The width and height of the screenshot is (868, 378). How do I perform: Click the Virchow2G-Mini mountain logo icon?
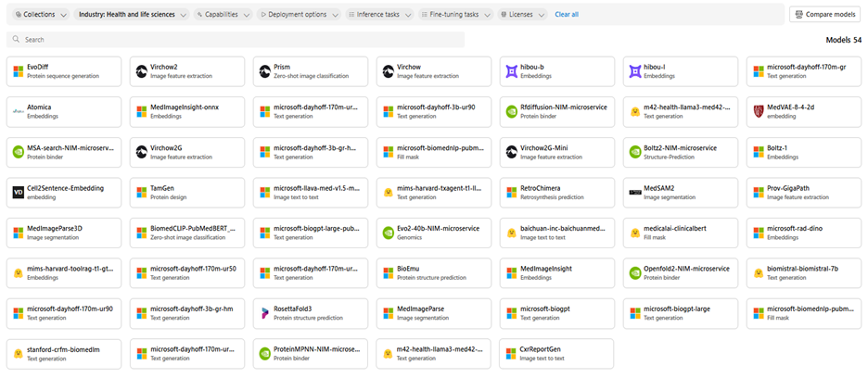(512, 152)
